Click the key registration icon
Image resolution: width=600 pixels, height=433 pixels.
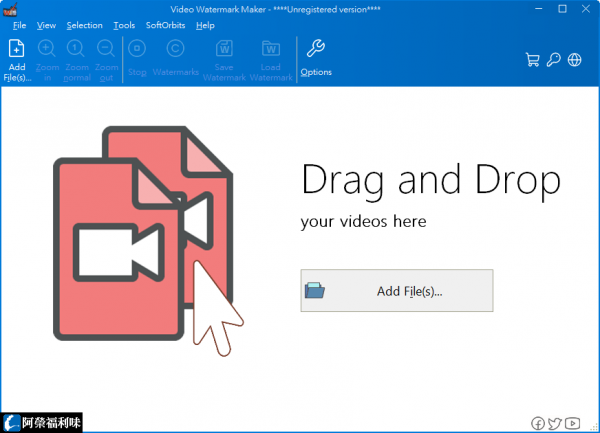click(x=553, y=60)
